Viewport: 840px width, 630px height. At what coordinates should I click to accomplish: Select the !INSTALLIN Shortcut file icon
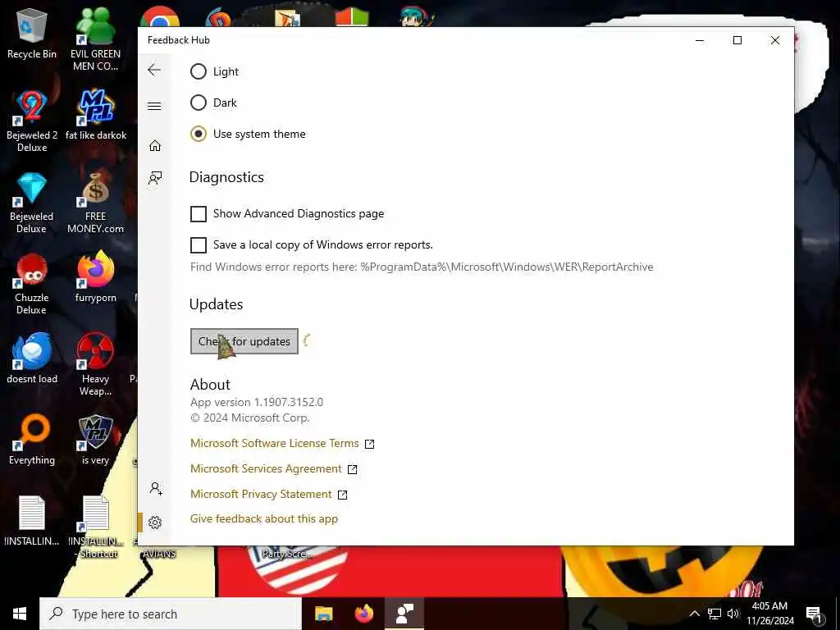point(96,527)
